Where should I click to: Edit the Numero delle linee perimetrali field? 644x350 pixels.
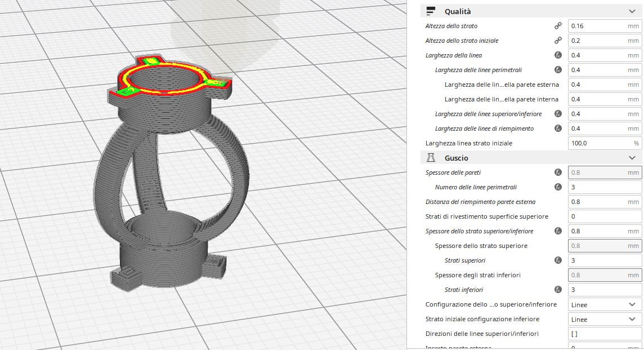[x=605, y=187]
